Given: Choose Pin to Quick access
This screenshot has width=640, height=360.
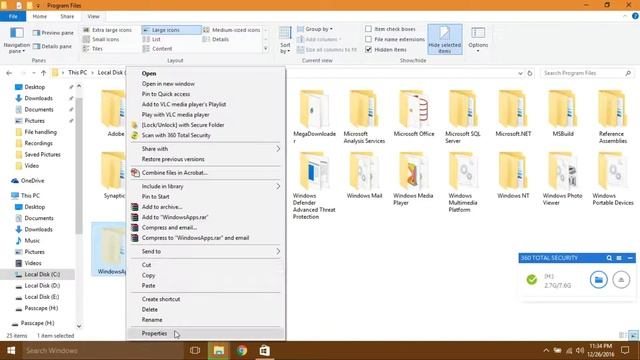Looking at the screenshot, I should click(206, 94).
